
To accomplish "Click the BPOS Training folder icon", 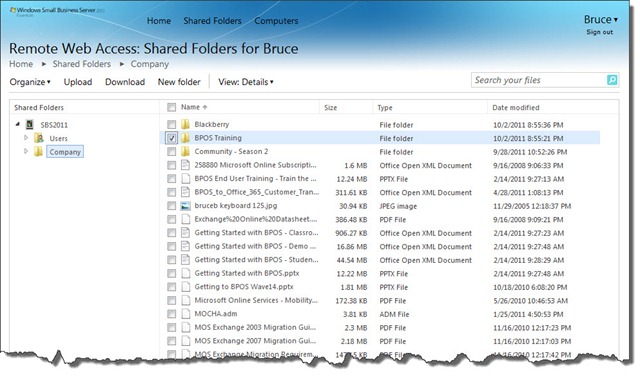I will click(185, 138).
